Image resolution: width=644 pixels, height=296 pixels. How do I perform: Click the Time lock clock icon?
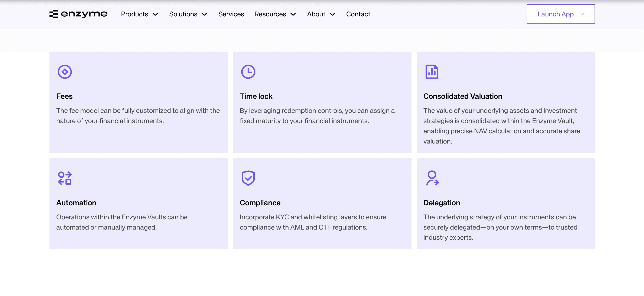(x=248, y=72)
